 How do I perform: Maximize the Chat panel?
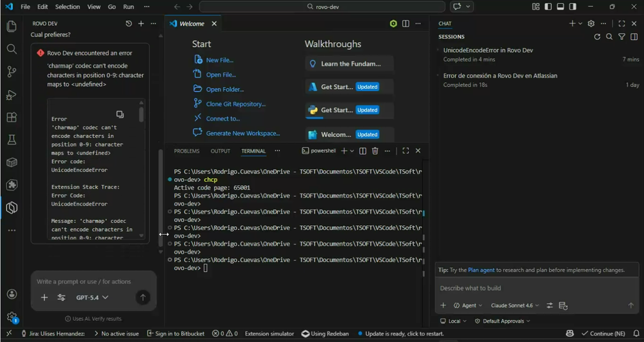coord(622,24)
